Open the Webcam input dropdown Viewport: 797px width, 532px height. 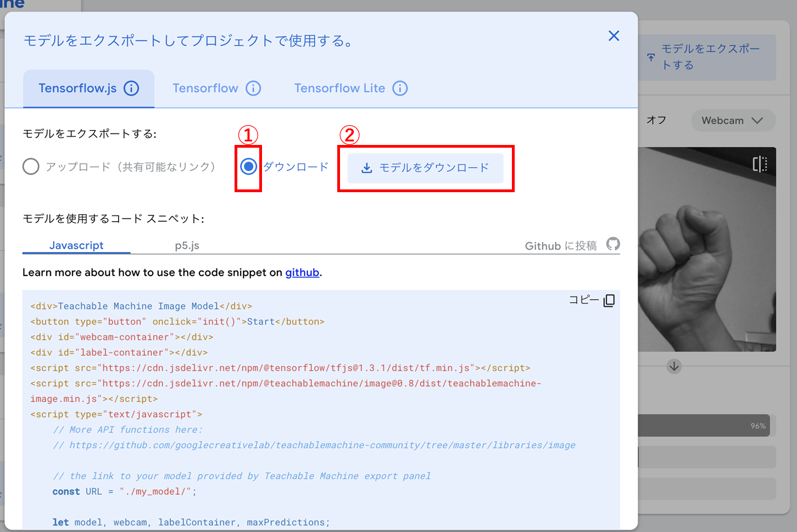733,120
